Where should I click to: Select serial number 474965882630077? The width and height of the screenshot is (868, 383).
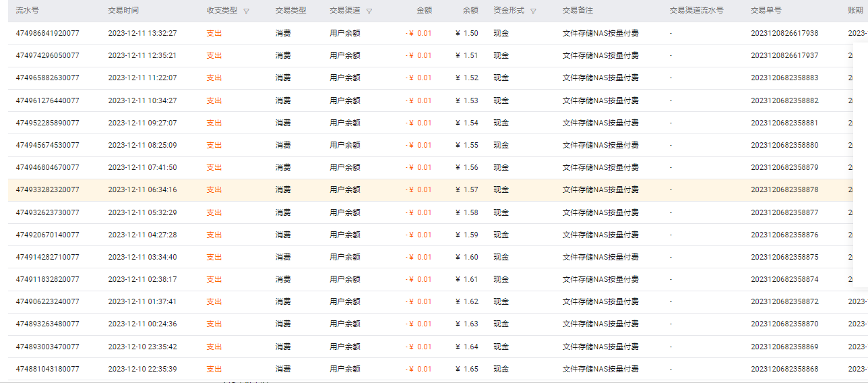click(47, 78)
